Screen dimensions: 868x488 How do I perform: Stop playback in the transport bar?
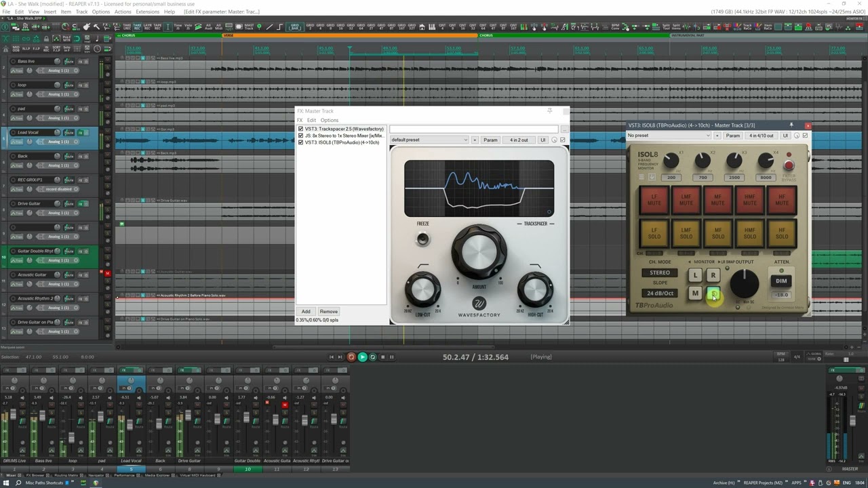(x=382, y=357)
